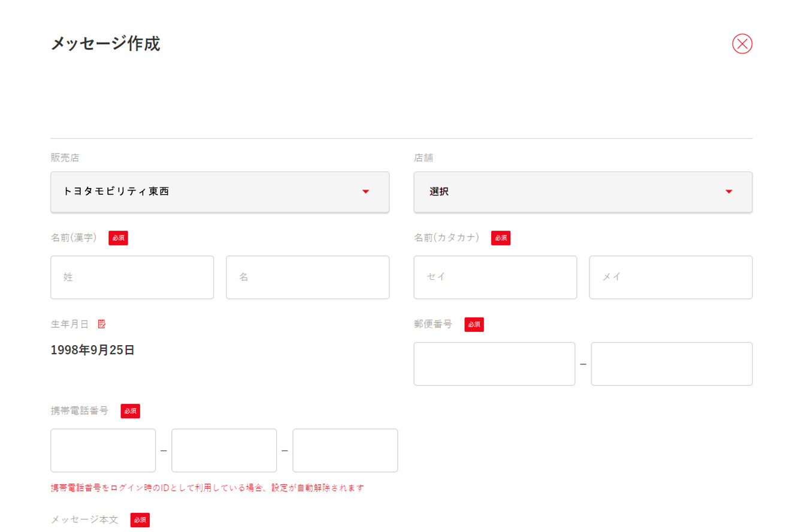Click the 必須 badge beside 名前(漢字)
The height and width of the screenshot is (532, 798).
(118, 238)
